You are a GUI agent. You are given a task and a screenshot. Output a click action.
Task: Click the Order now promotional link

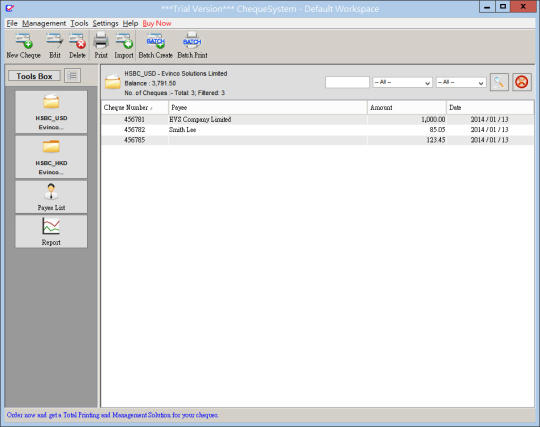click(x=112, y=415)
